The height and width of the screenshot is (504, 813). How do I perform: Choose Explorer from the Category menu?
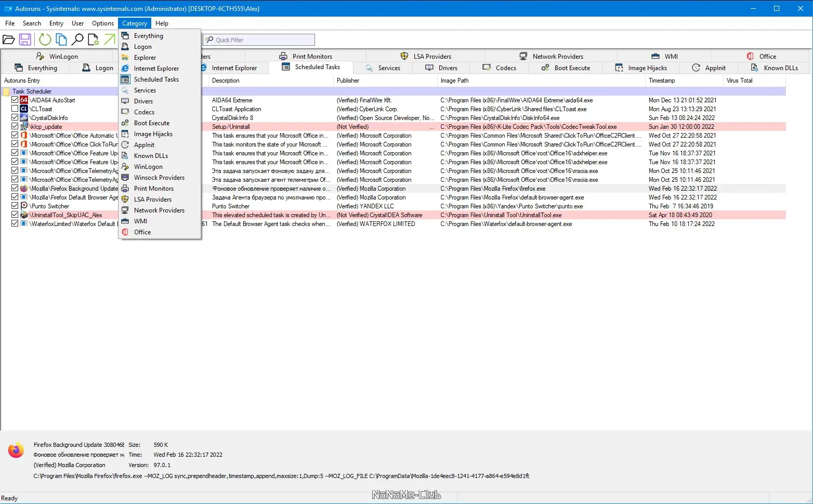[160, 58]
